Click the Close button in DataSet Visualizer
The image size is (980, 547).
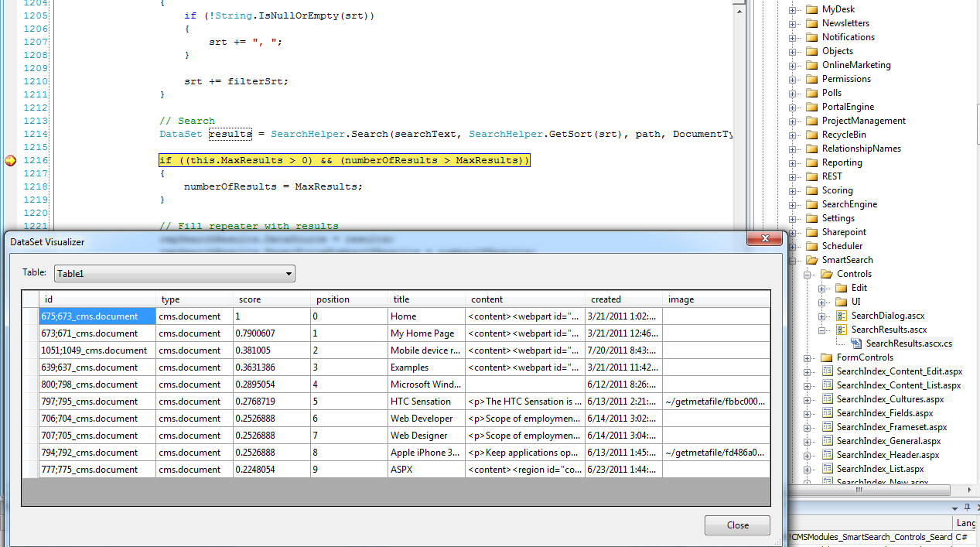click(736, 525)
